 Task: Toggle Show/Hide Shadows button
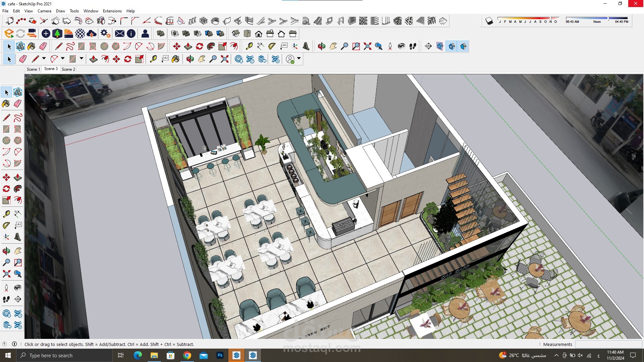[x=489, y=21]
